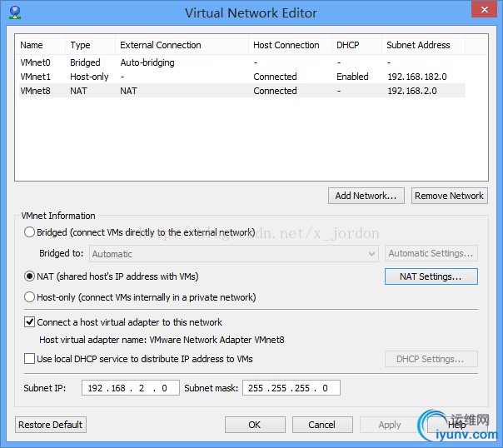The image size is (503, 448).
Task: Click Host virtual adapter name text
Action: pyautogui.click(x=162, y=340)
